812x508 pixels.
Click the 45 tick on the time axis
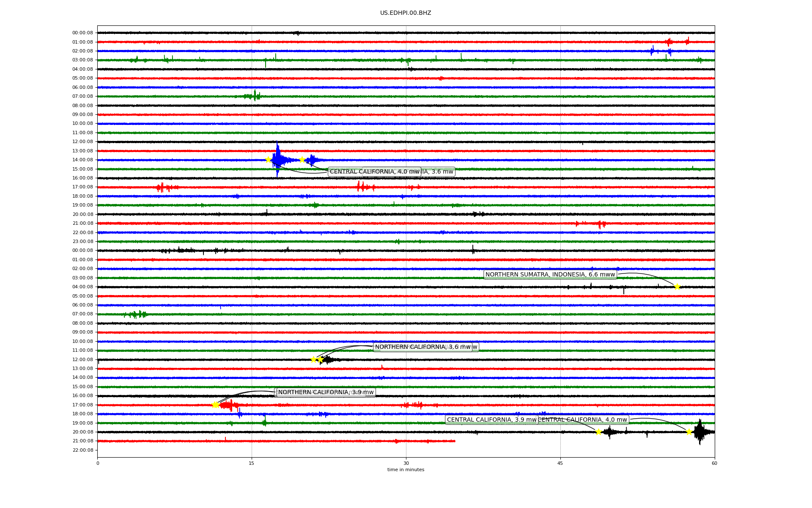(560, 463)
